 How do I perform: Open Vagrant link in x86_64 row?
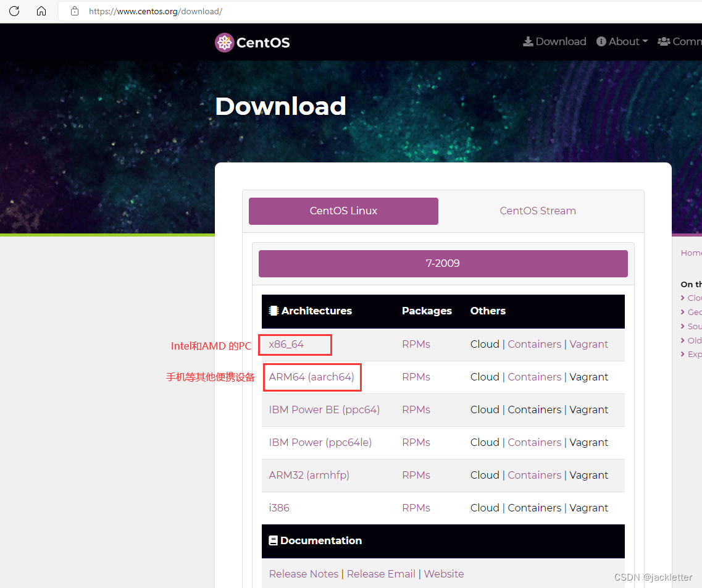[588, 345]
